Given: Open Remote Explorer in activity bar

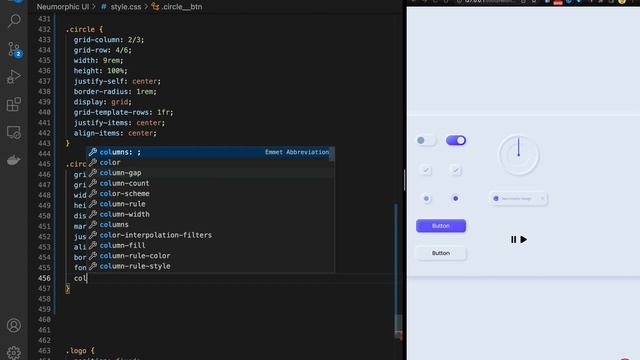Looking at the screenshot, I should (13, 133).
